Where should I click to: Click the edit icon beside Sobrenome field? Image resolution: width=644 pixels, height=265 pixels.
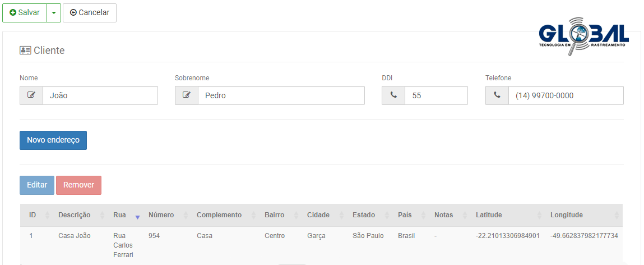point(187,95)
